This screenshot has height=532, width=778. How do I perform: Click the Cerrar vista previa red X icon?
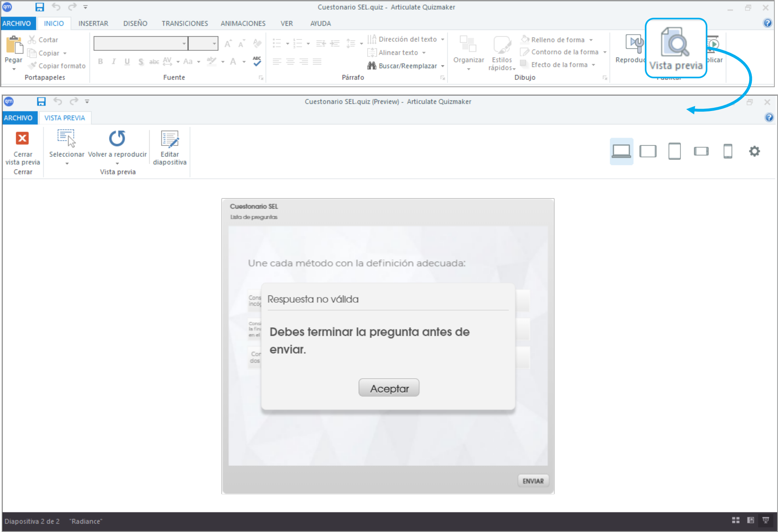[x=22, y=138]
